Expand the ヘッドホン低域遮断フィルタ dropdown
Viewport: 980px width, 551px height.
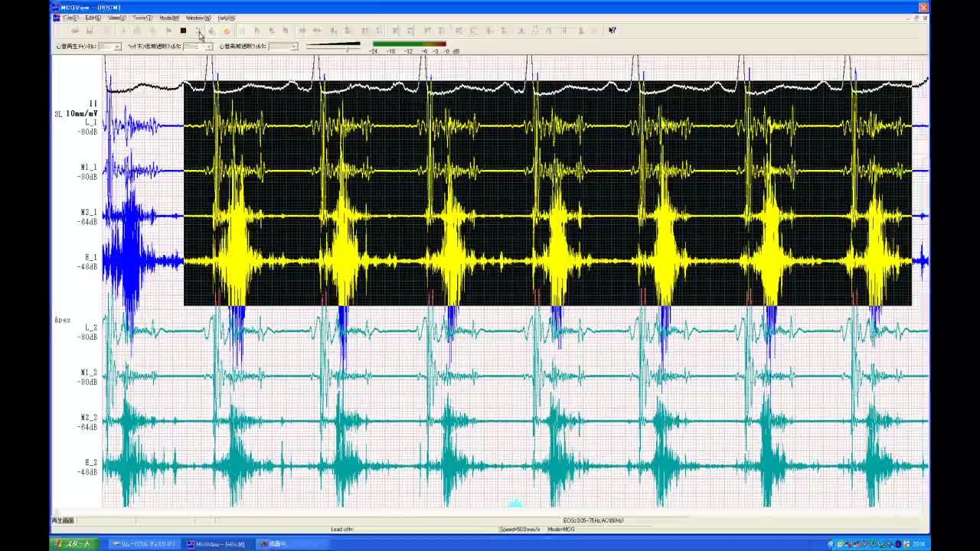coord(207,47)
